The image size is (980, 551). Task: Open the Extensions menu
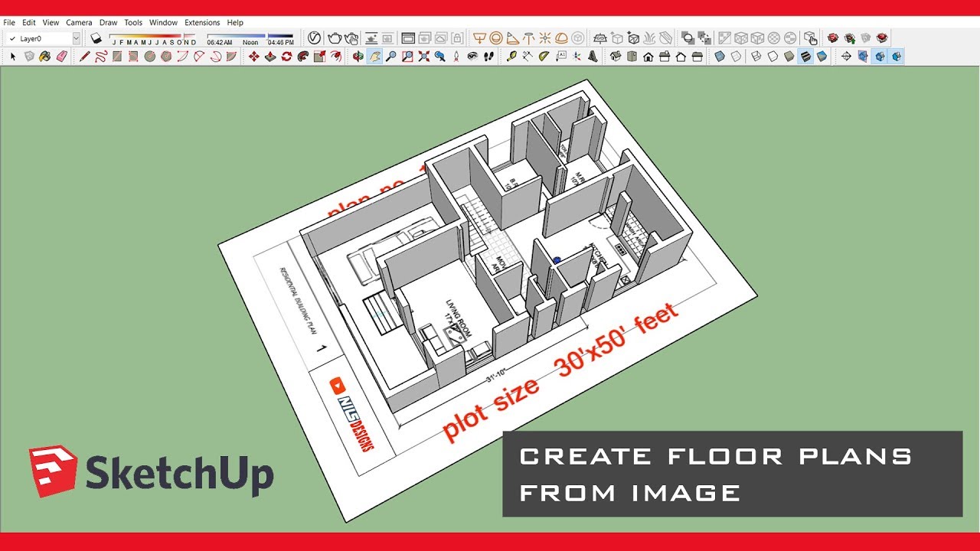(x=202, y=23)
